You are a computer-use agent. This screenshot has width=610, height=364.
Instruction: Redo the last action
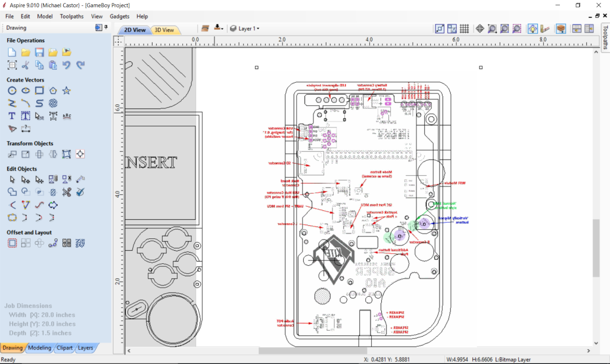click(80, 65)
